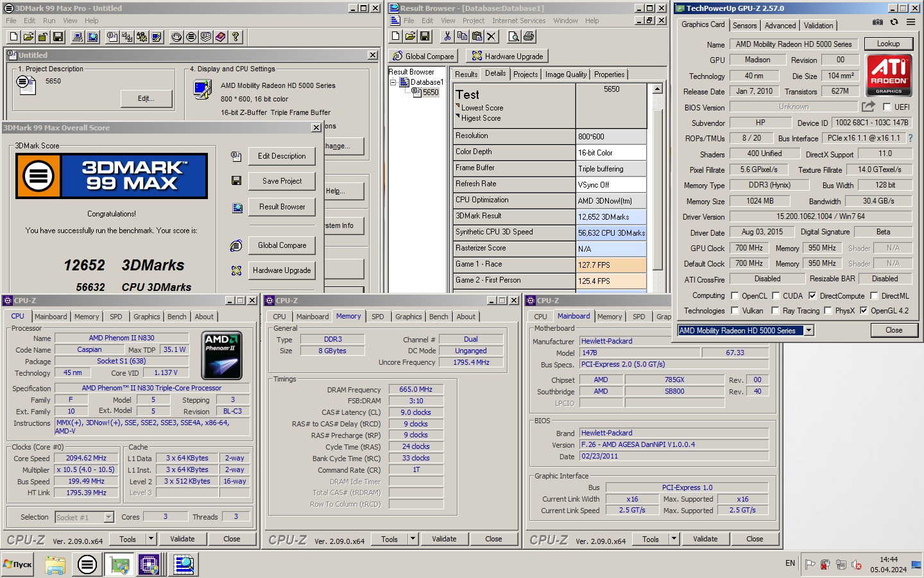This screenshot has height=578, width=924.
Task: Click the scroll-up arrow in Result Browser details
Action: click(658, 89)
